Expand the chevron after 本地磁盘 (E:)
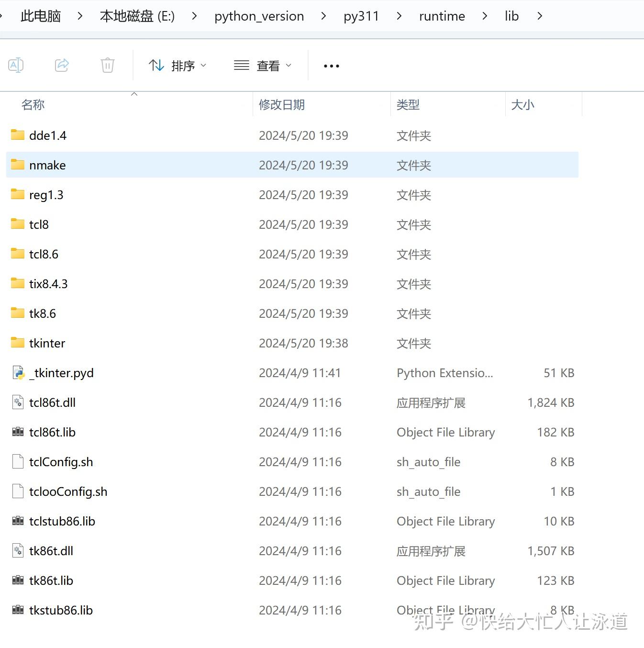Image resolution: width=644 pixels, height=648 pixels. click(x=194, y=16)
